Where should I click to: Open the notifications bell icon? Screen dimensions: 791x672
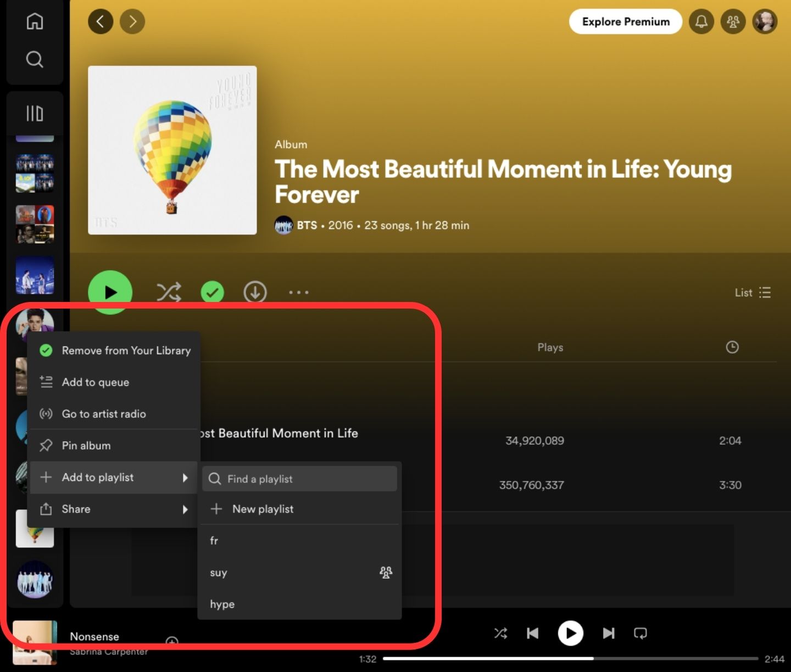click(701, 21)
